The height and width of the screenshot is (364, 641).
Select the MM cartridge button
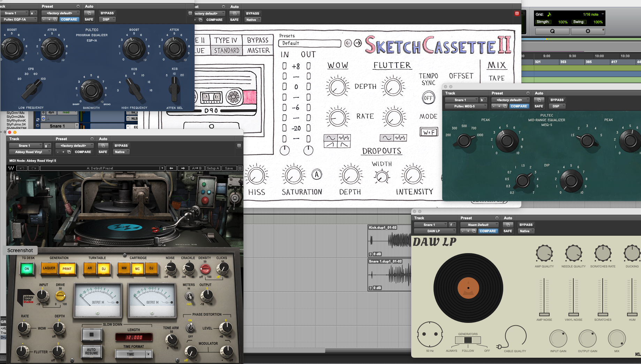tap(124, 268)
